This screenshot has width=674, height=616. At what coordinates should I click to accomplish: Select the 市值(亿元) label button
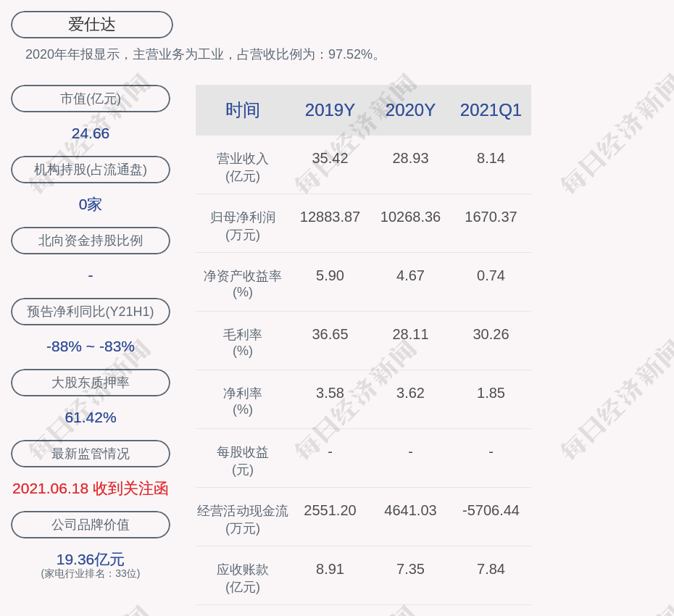pos(91,99)
